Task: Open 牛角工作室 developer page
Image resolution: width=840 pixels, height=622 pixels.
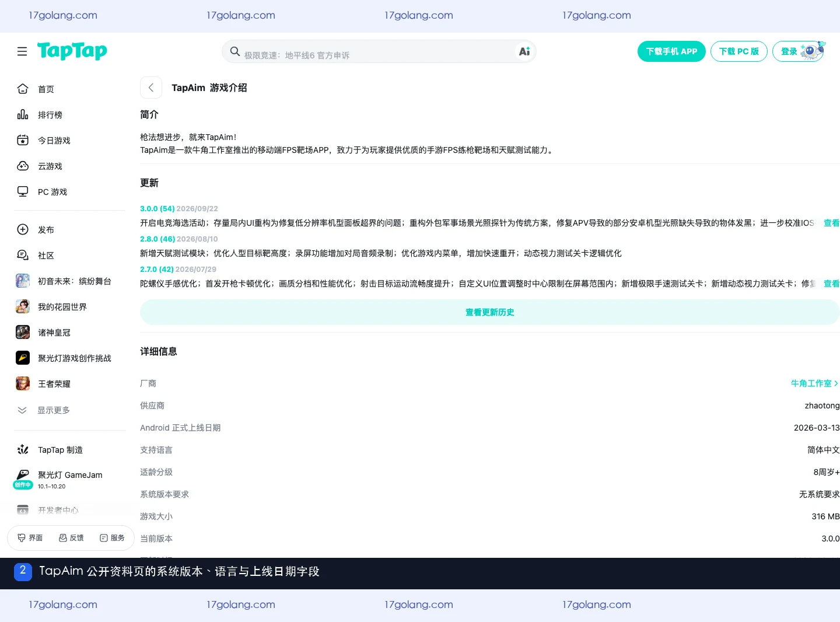Action: (x=814, y=383)
